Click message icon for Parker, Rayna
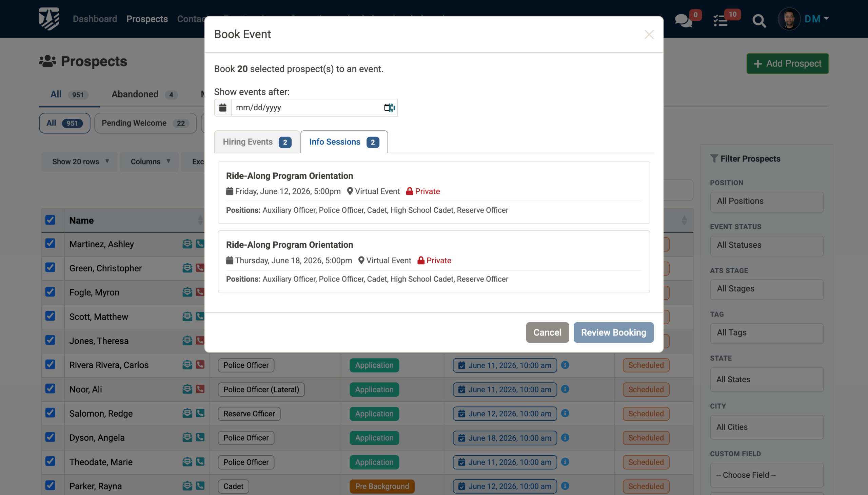The width and height of the screenshot is (868, 495). pyautogui.click(x=187, y=486)
